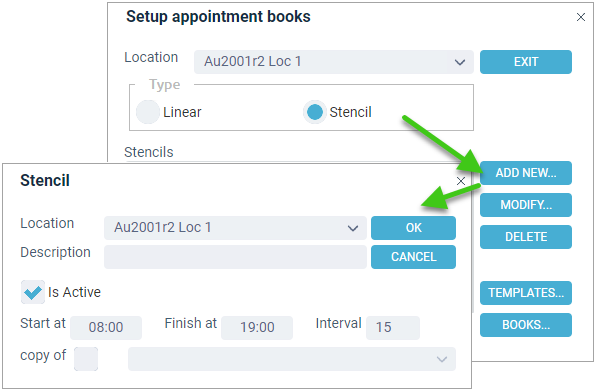Close the Setup appointment books window
The image size is (594, 389).
[x=581, y=17]
